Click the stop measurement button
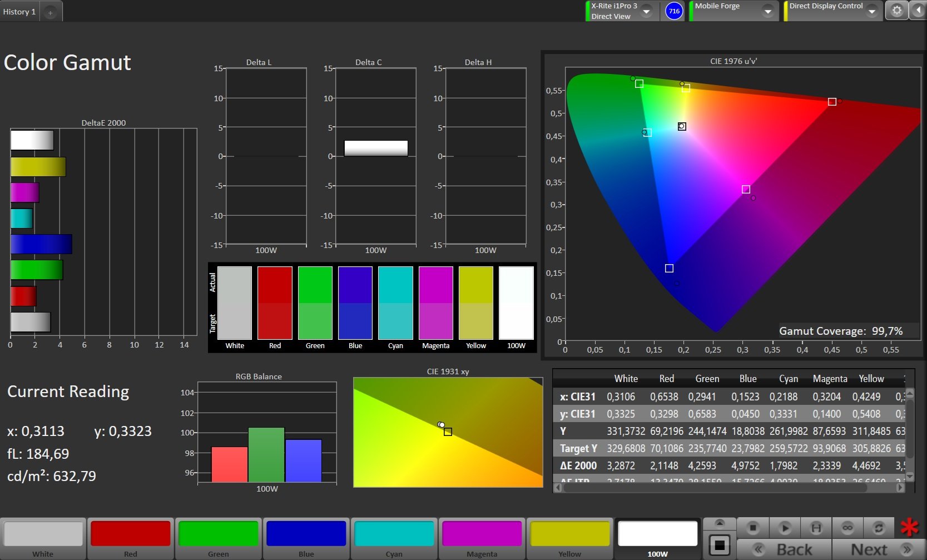 [x=753, y=527]
